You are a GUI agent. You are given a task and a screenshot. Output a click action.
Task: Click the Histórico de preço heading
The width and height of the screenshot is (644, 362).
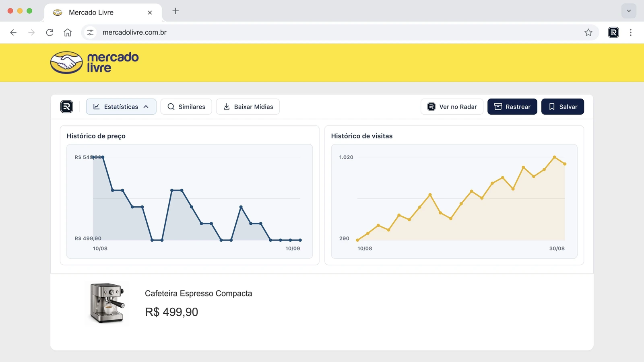(x=96, y=136)
